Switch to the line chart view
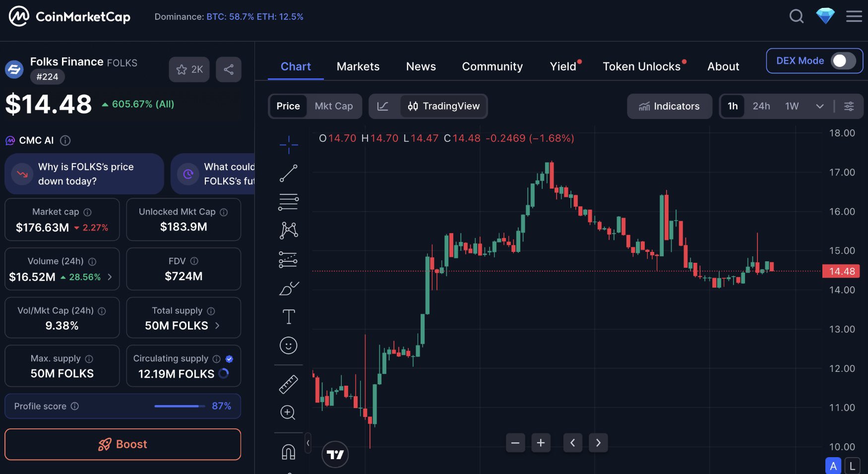This screenshot has width=868, height=474. click(383, 106)
